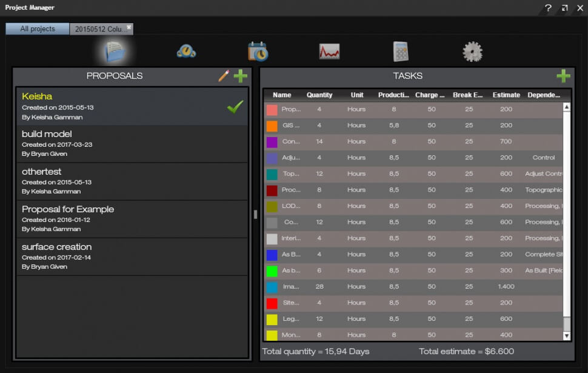The width and height of the screenshot is (588, 373).
Task: Click the tasks scrollbar down arrow
Action: 567,336
